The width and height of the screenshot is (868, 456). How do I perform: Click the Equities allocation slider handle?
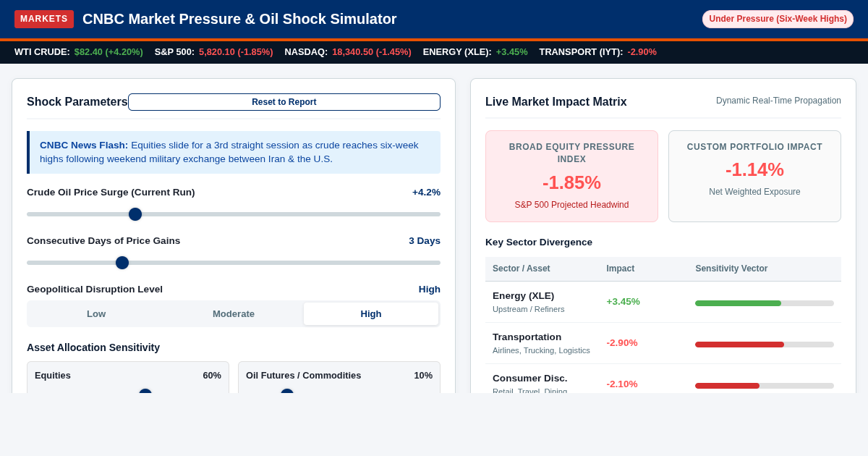(x=145, y=391)
